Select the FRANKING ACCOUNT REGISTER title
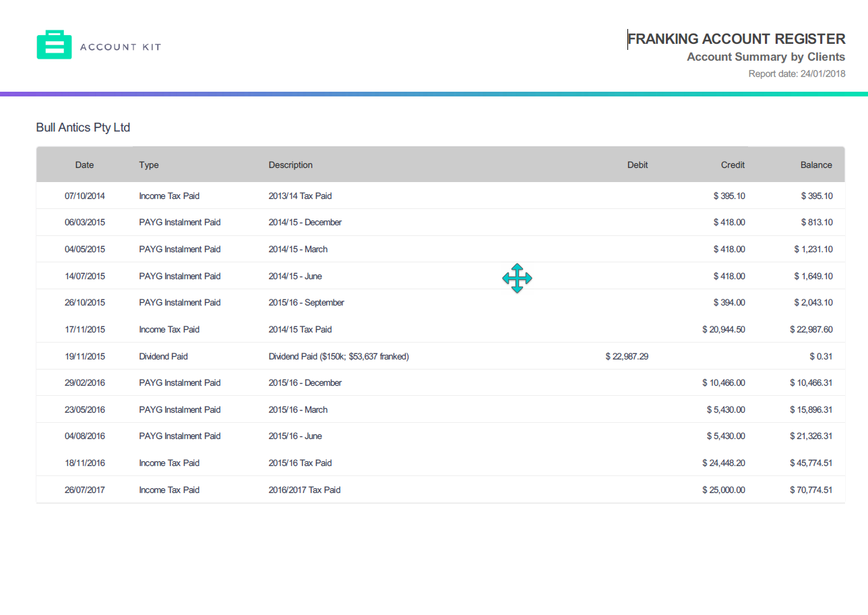 (x=736, y=38)
